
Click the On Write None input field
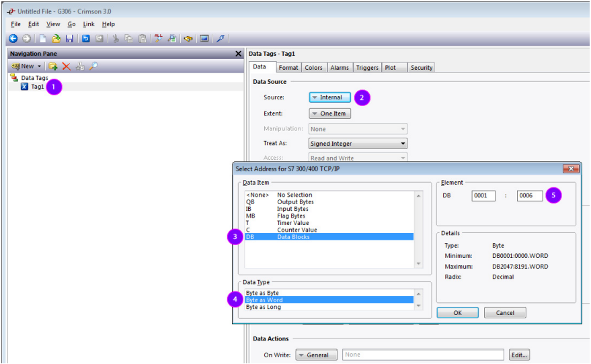423,355
